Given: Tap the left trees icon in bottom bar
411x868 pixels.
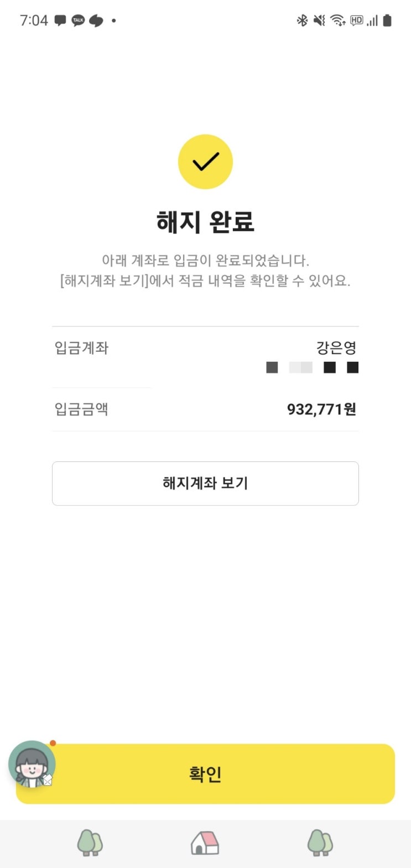Looking at the screenshot, I should click(90, 843).
